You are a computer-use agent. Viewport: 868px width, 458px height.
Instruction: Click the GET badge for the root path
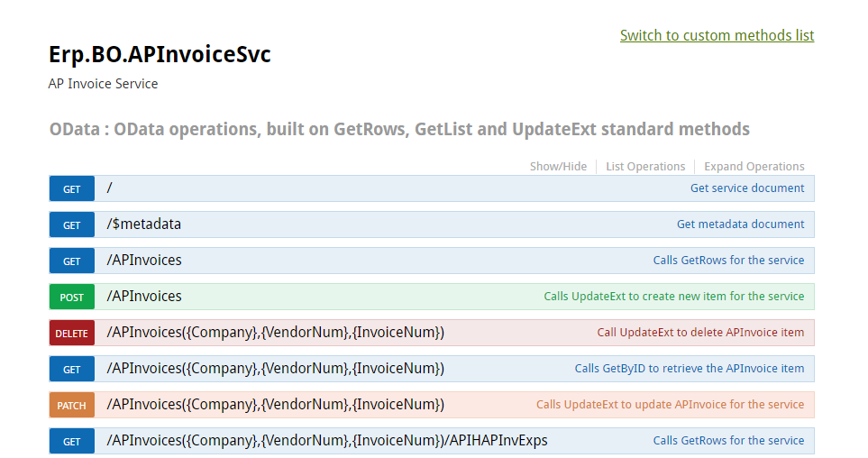(72, 188)
